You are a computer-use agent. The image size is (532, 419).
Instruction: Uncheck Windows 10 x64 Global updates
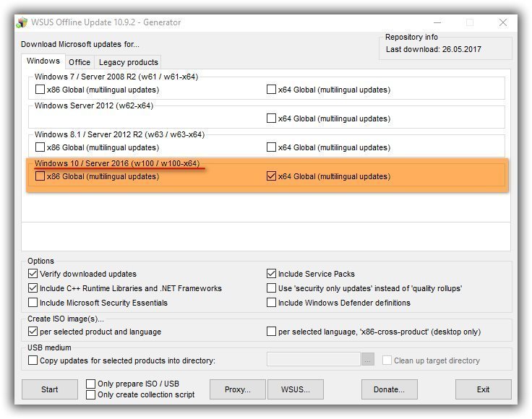(271, 176)
